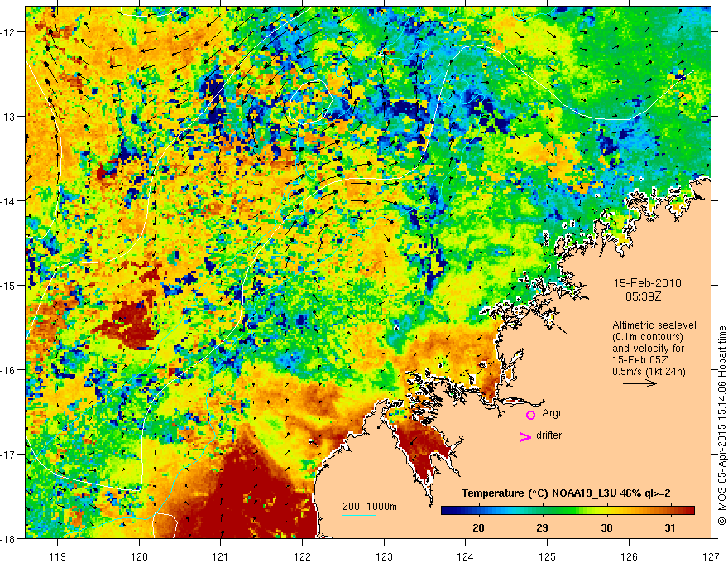
Task: Click the longitude axis label 119
Action: [58, 556]
